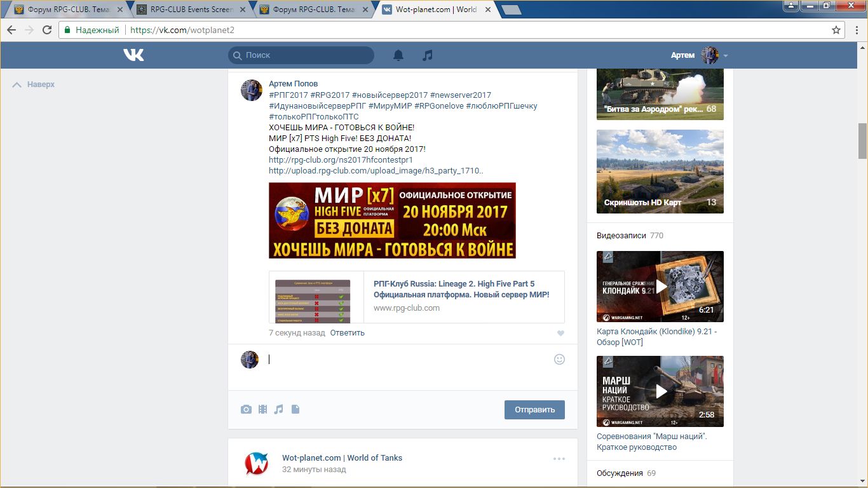868x488 pixels.
Task: Open post timestamp 32 минуты назад
Action: click(x=314, y=470)
